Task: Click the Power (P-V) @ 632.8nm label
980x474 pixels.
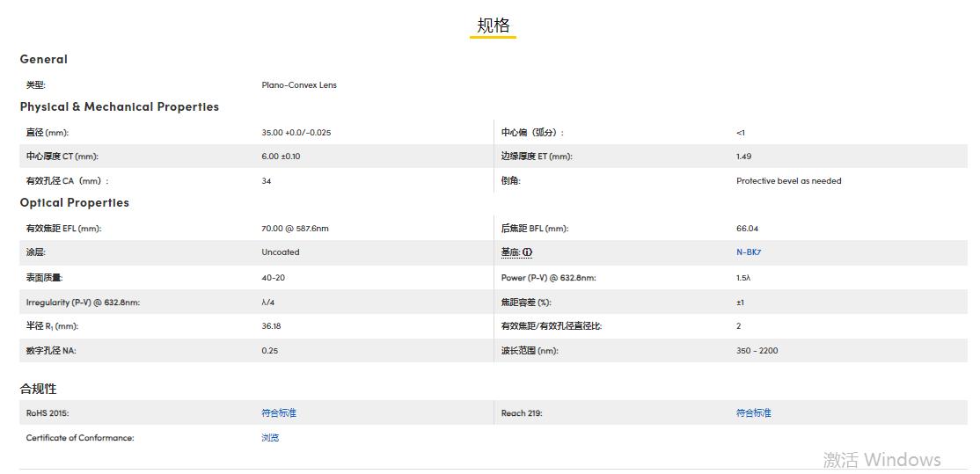Action: point(549,277)
